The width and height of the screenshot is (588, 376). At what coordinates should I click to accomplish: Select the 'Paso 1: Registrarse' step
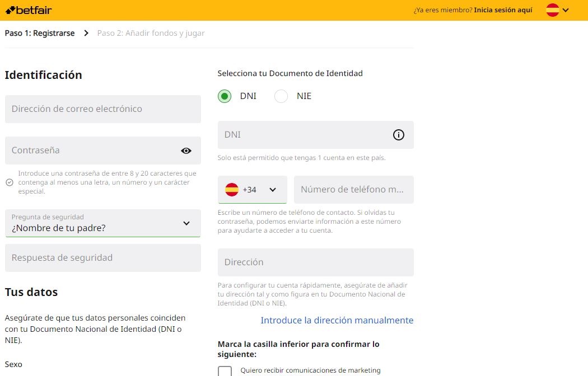[x=40, y=33]
